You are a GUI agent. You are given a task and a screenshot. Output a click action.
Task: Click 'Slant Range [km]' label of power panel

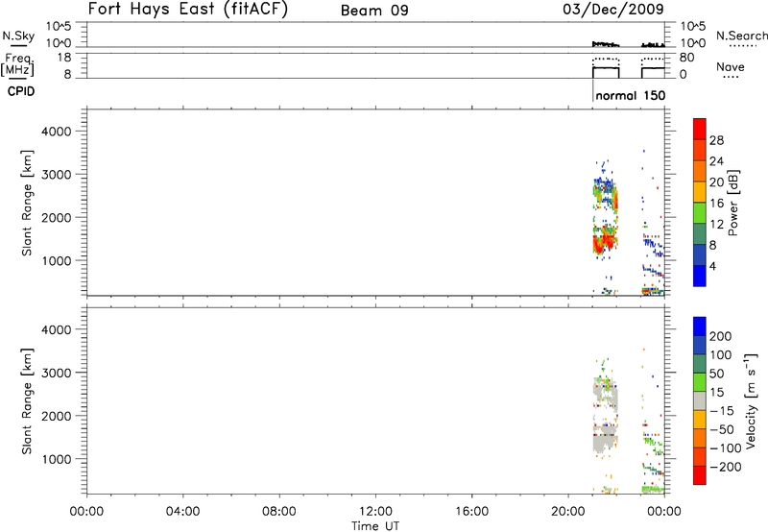[27, 203]
